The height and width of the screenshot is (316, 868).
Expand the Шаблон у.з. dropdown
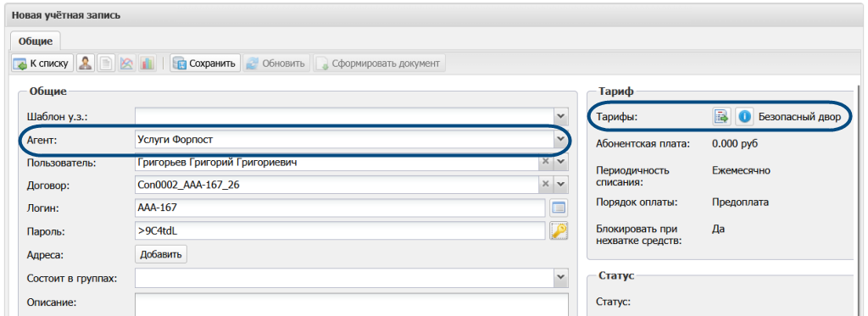point(561,116)
